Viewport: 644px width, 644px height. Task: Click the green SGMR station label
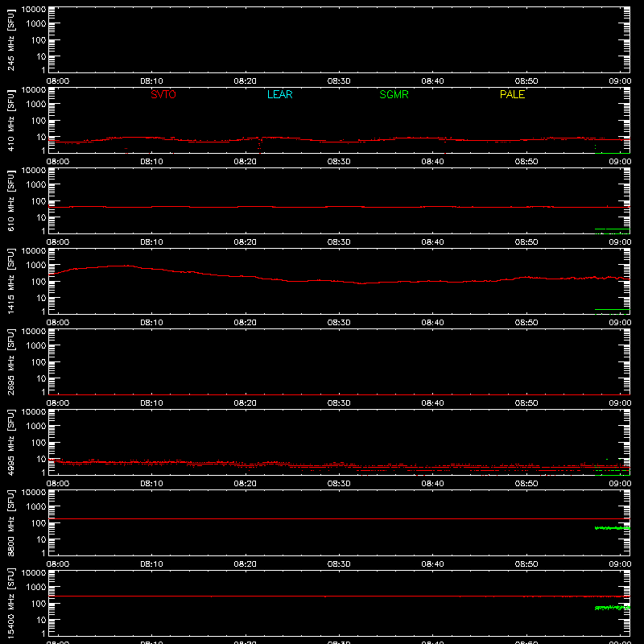[x=394, y=94]
